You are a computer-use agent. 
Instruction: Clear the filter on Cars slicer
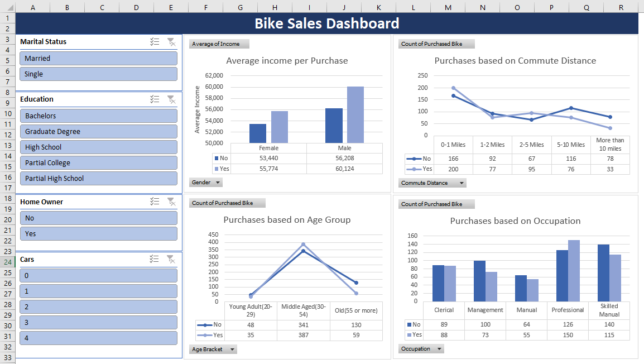pos(172,259)
